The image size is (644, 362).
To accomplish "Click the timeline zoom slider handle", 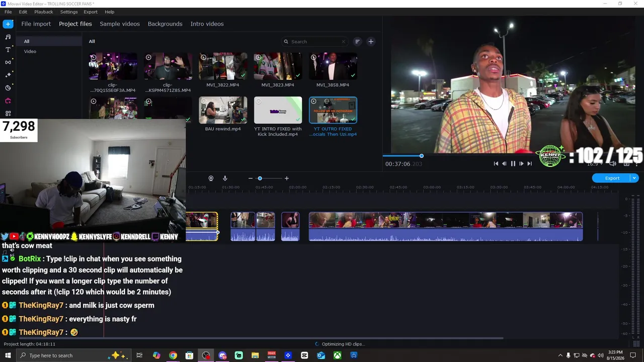I will tap(260, 178).
